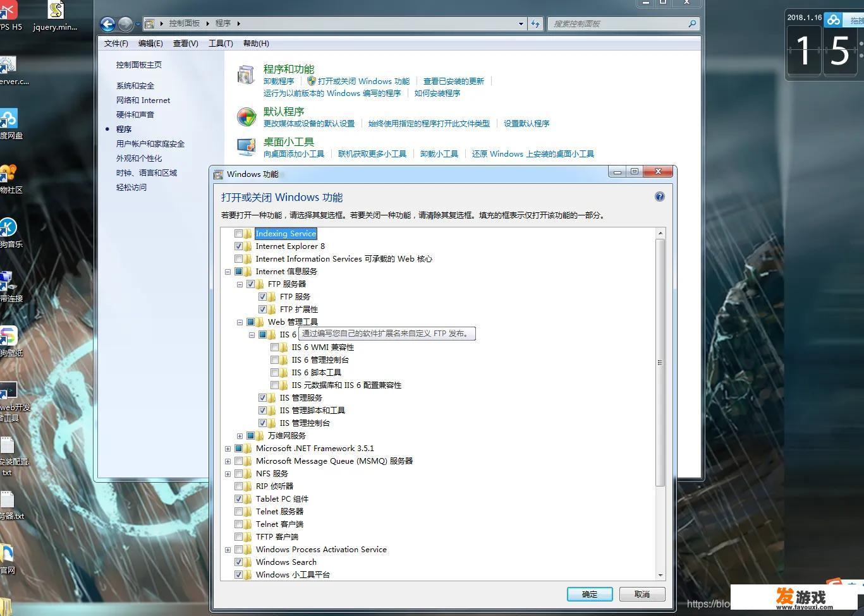Go to 系统和安全 in the sidebar
864x616 pixels.
click(x=135, y=86)
